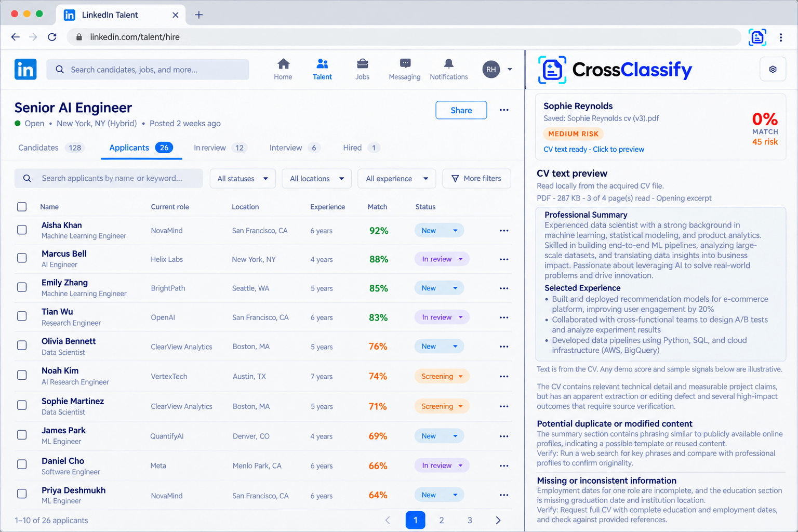Change Daniel Cho's In review status

(442, 466)
